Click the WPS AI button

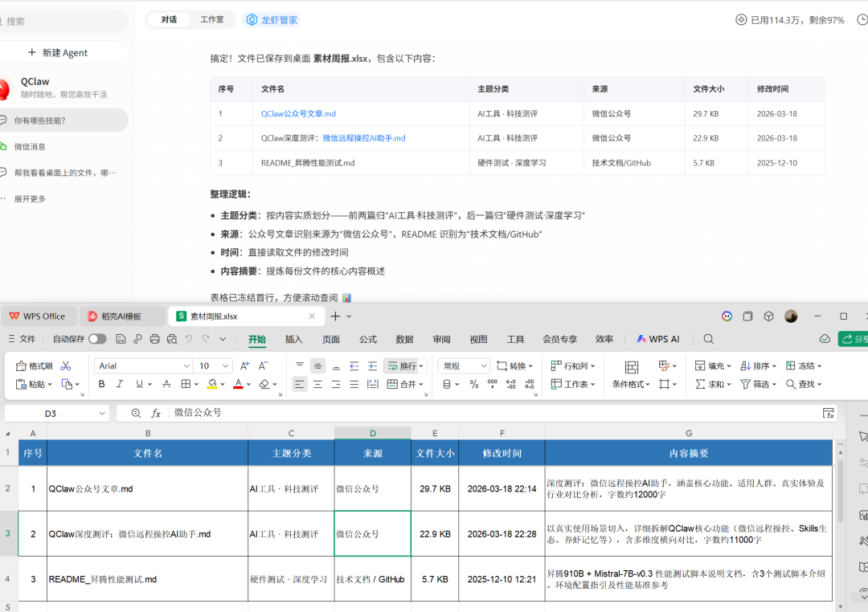pos(657,339)
